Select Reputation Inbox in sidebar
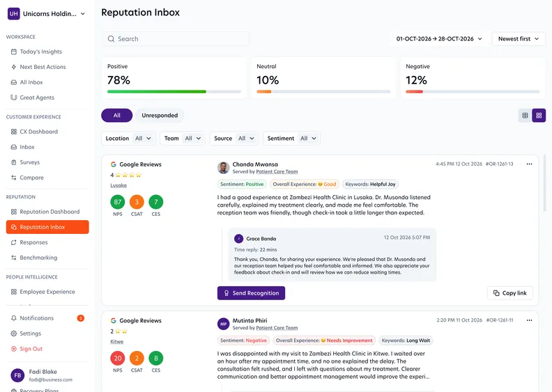 47,227
